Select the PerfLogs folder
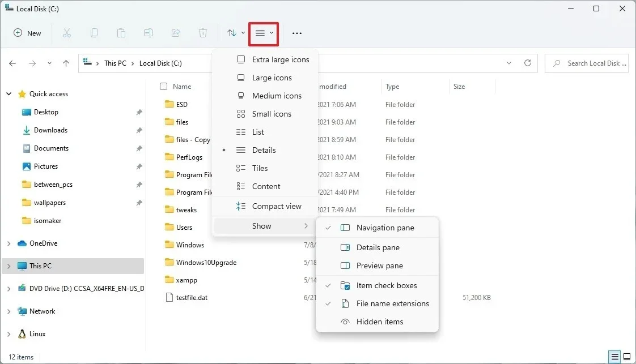 184,157
